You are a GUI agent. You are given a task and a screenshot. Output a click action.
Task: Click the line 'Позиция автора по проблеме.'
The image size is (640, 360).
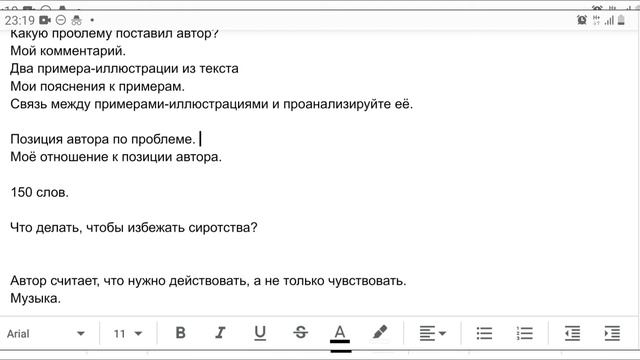(103, 140)
